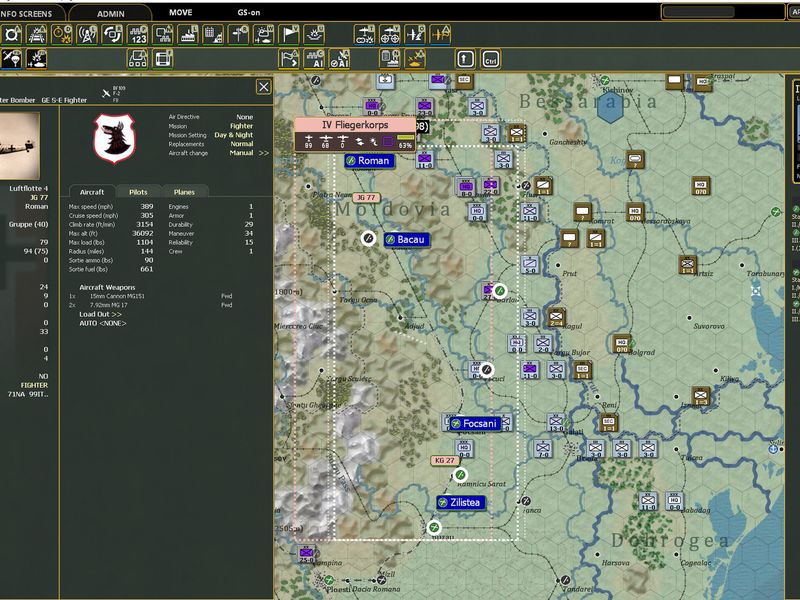
Task: Select the MOVE mode tab
Action: [x=181, y=12]
